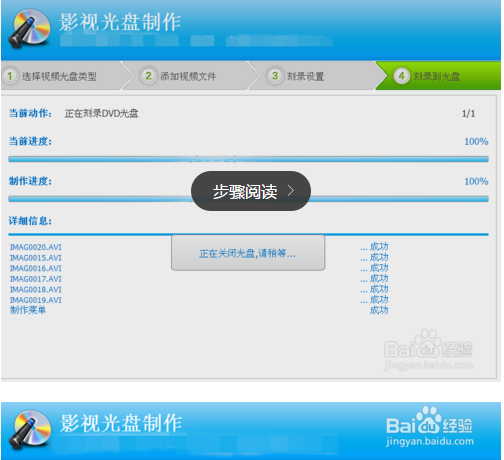Click the 100% value of 制作进度
The image size is (504, 460).
click(476, 181)
